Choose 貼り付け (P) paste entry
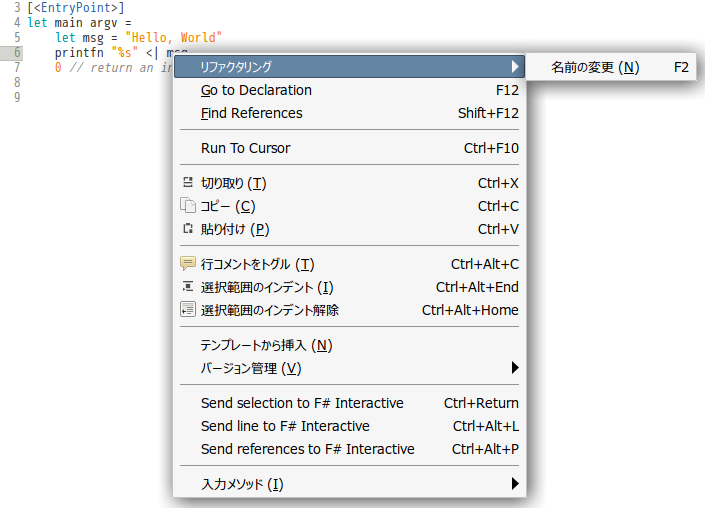705x508 pixels. point(349,229)
